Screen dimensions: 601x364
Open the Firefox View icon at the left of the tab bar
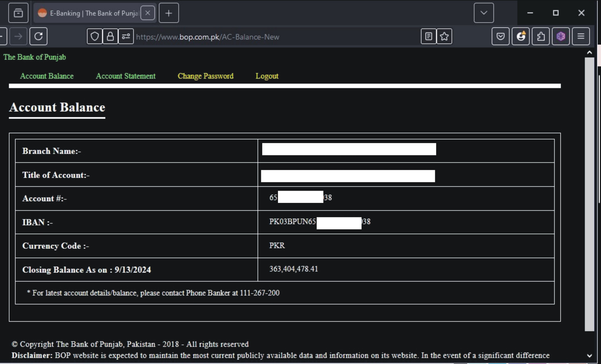[x=18, y=13]
